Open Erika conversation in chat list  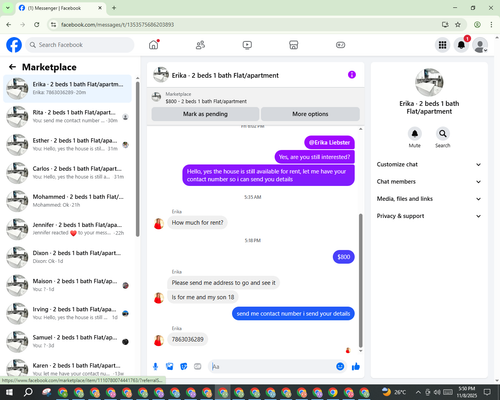[x=68, y=89]
